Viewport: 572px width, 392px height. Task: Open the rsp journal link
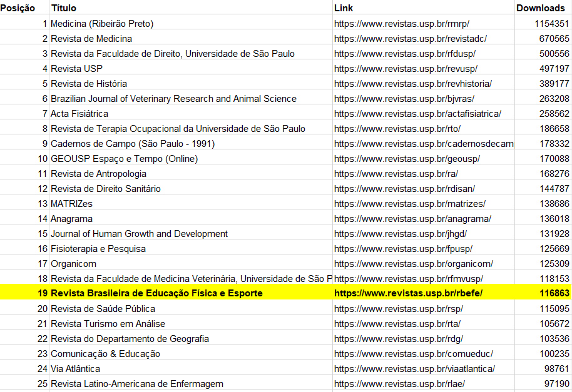click(x=399, y=309)
